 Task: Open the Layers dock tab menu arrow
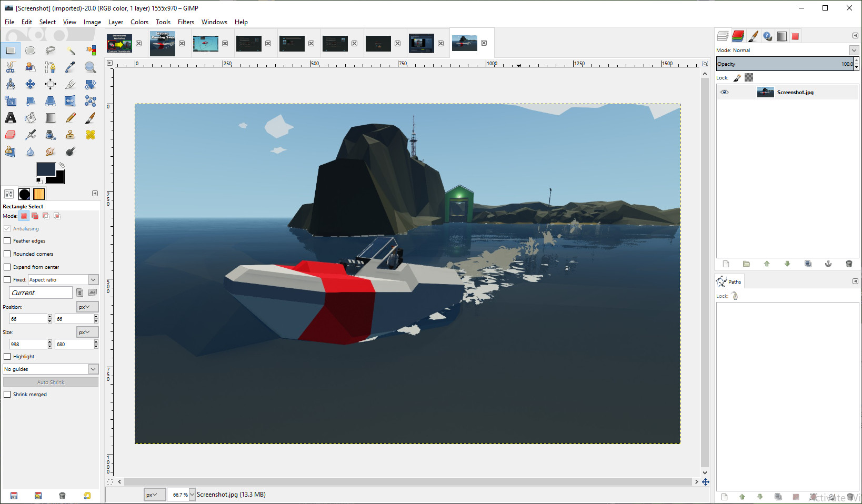855,35
